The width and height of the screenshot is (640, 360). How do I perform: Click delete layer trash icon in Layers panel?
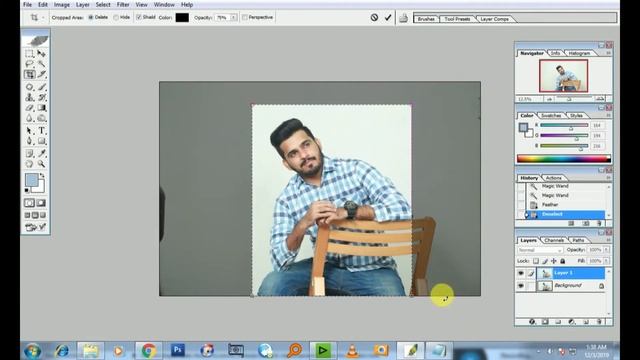coord(600,322)
